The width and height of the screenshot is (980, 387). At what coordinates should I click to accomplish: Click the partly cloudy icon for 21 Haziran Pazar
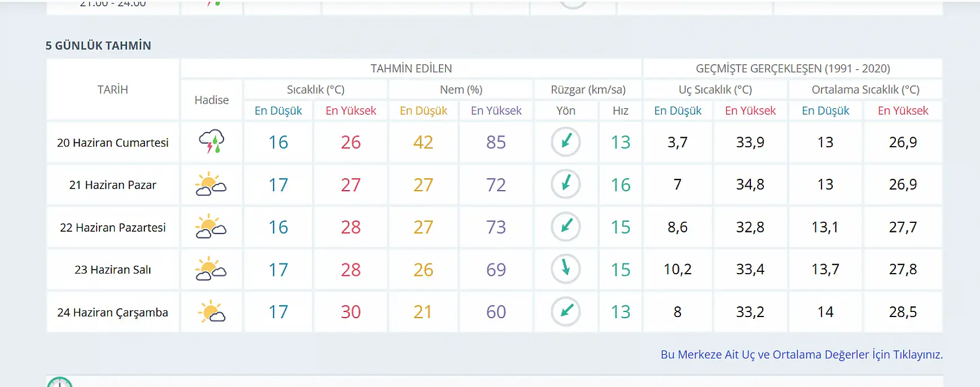pyautogui.click(x=211, y=184)
